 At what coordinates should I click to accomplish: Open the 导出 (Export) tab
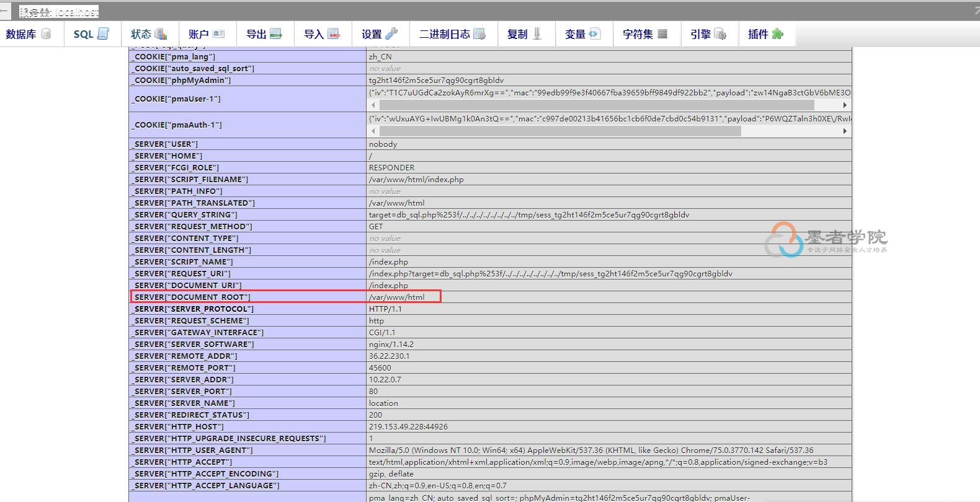pyautogui.click(x=264, y=34)
